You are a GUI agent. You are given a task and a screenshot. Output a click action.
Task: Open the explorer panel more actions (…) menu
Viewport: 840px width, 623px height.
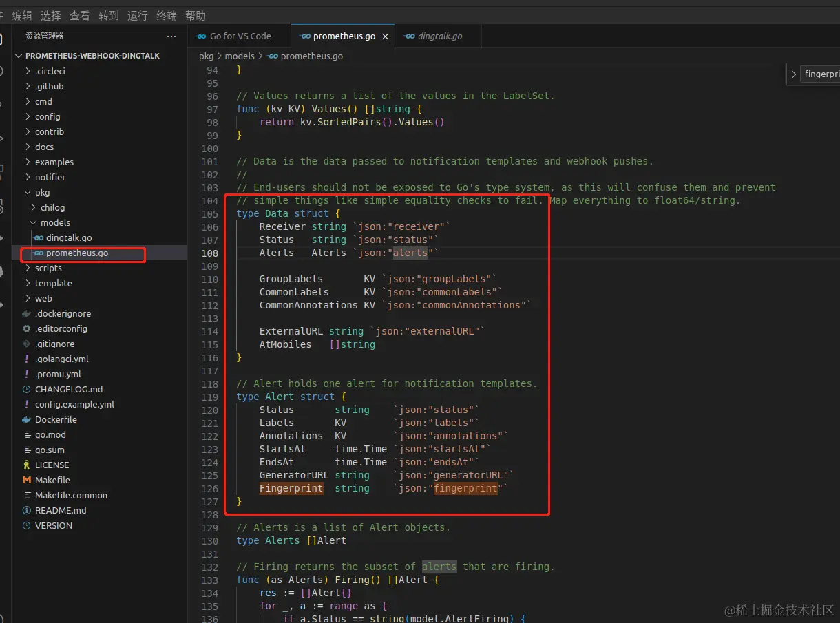click(x=171, y=36)
